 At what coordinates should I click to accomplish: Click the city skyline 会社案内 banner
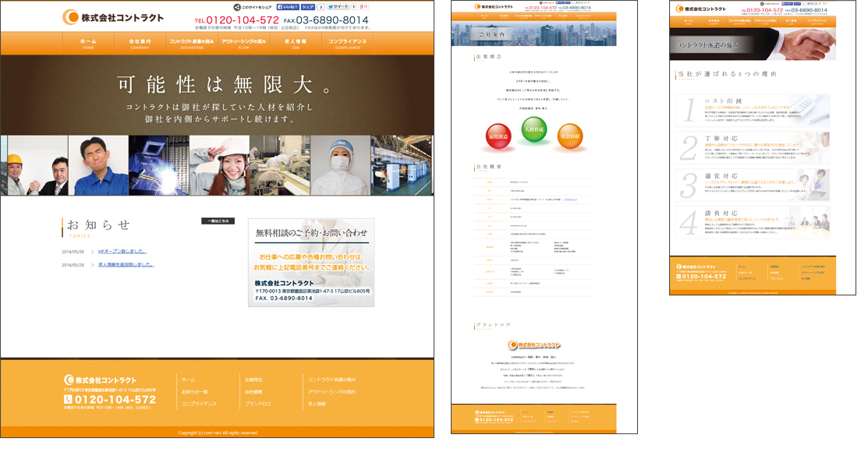pyautogui.click(x=533, y=34)
